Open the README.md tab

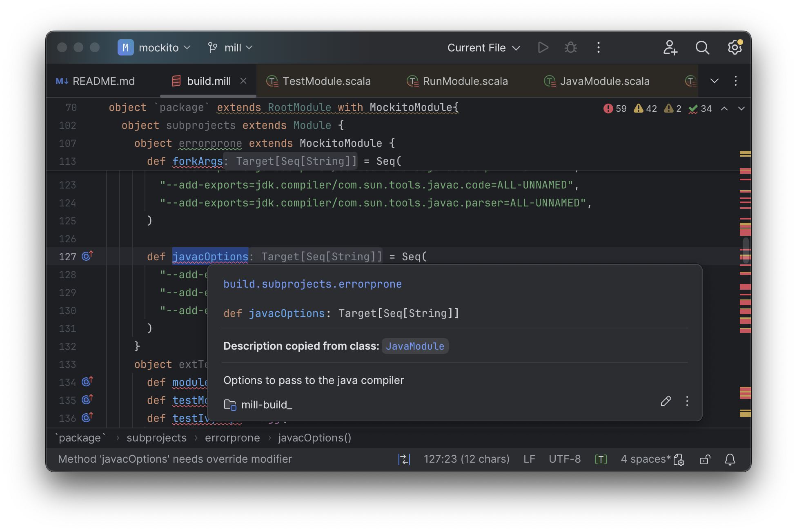click(103, 81)
